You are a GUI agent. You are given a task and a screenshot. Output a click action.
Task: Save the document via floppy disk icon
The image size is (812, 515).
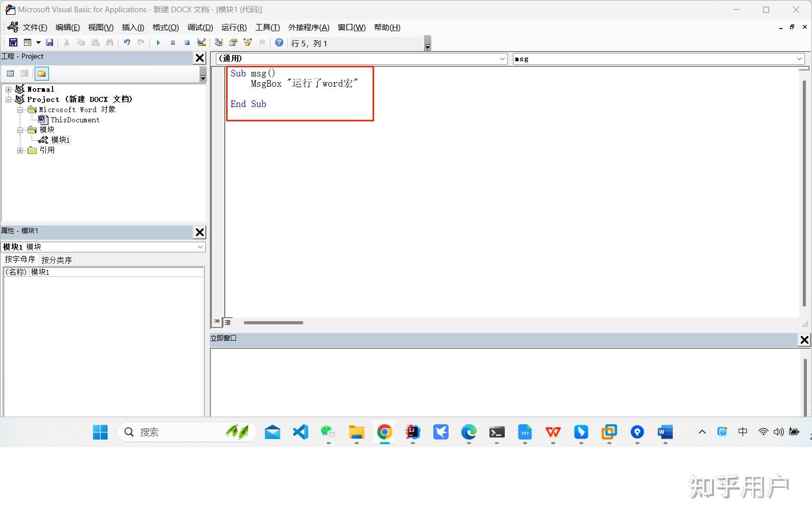point(50,43)
